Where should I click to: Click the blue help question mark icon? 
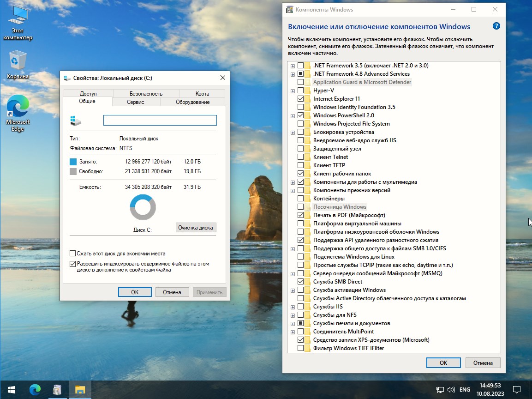click(496, 26)
